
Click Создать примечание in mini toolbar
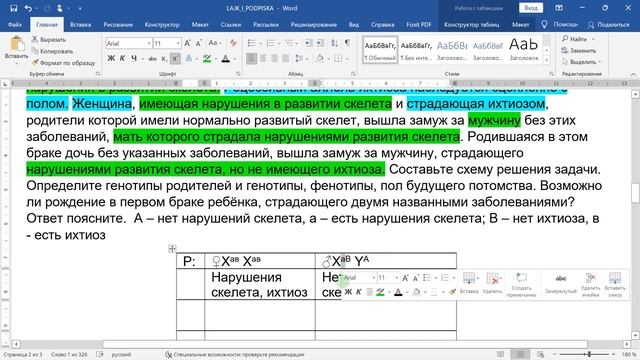coord(521,285)
